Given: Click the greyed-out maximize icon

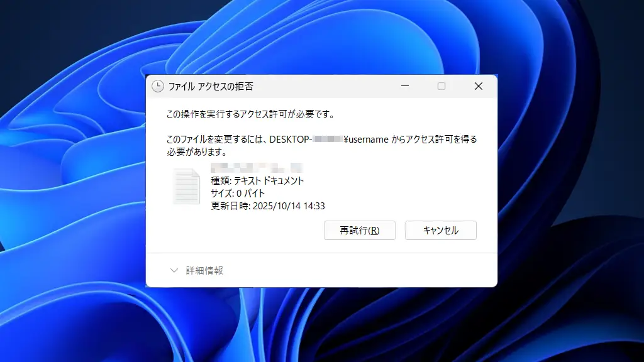Looking at the screenshot, I should pyautogui.click(x=441, y=86).
